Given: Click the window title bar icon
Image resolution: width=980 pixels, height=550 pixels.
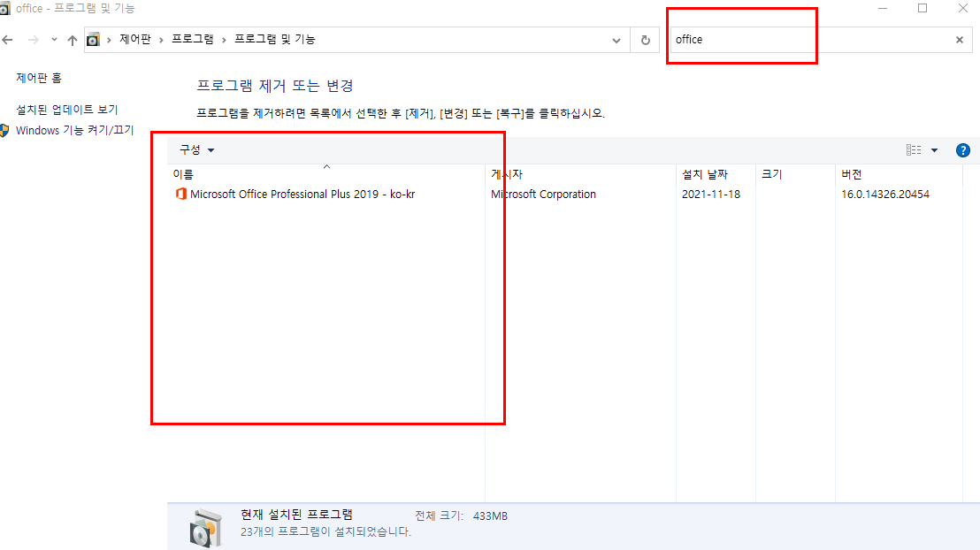Looking at the screenshot, I should click(x=5, y=8).
